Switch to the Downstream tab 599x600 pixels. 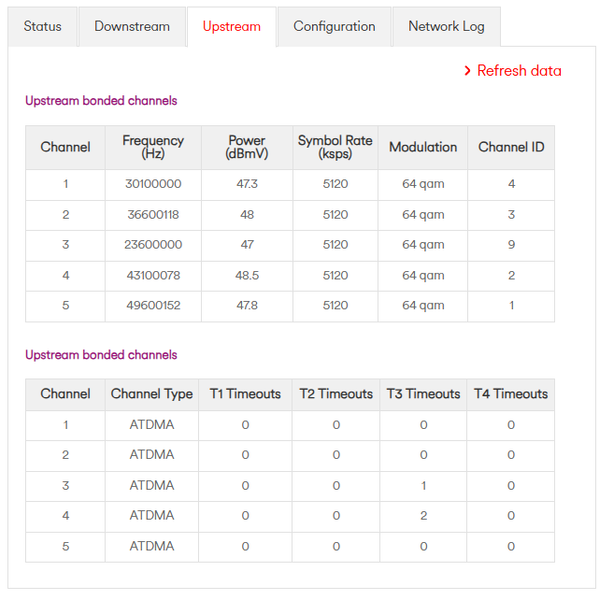tap(132, 27)
